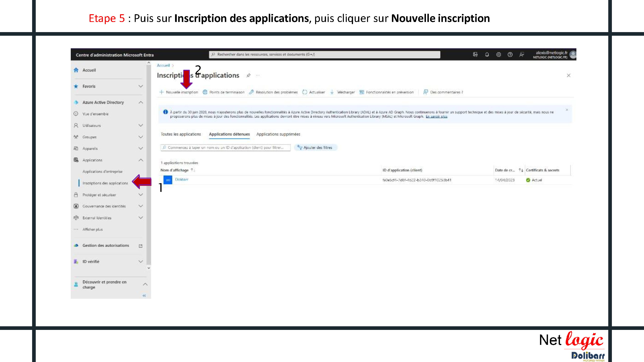
Task: Click the Dolibarr application icon thumbnail
Action: 168,180
